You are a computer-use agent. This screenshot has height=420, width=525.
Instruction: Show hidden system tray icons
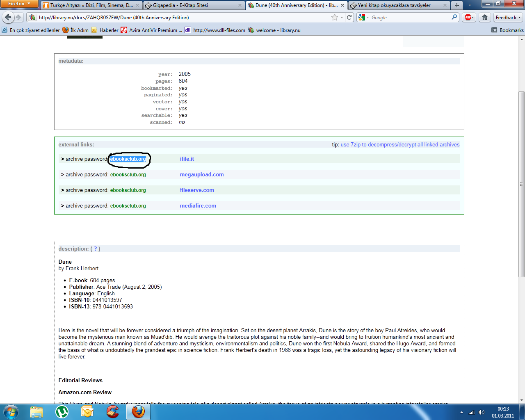pos(461,412)
